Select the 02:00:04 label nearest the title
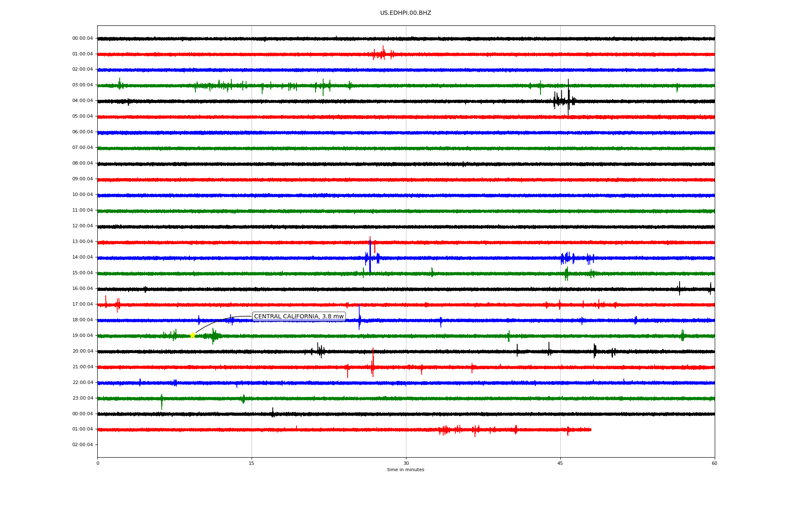 pyautogui.click(x=82, y=69)
